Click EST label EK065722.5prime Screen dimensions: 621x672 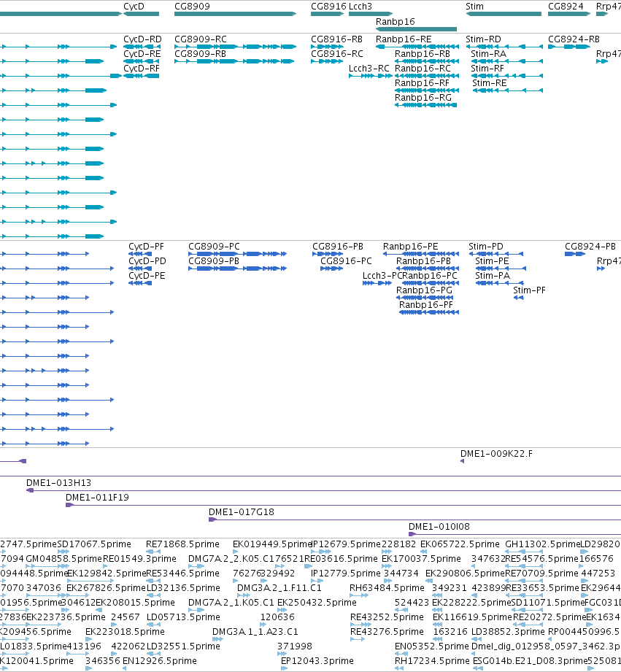click(x=460, y=544)
